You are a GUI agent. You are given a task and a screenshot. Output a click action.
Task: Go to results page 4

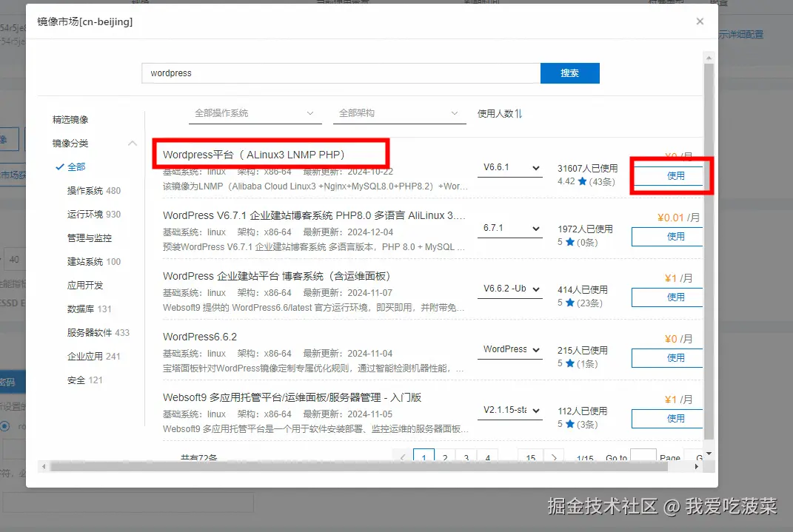coord(487,457)
